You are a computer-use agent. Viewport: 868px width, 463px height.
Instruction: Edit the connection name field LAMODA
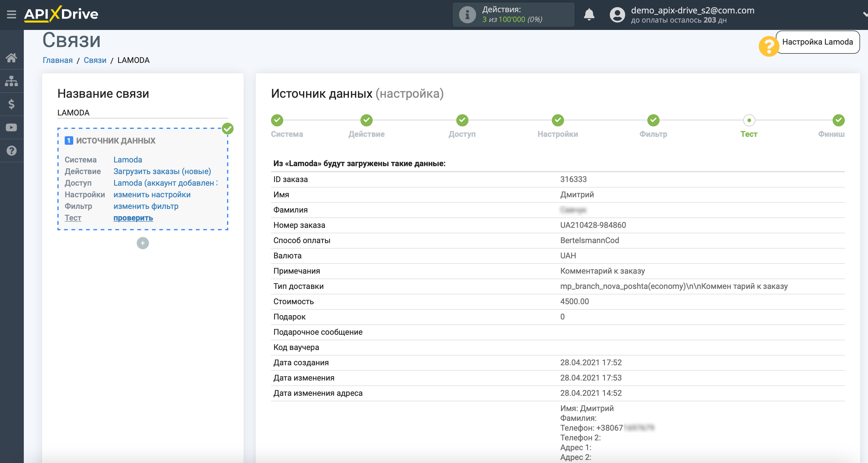tap(143, 113)
